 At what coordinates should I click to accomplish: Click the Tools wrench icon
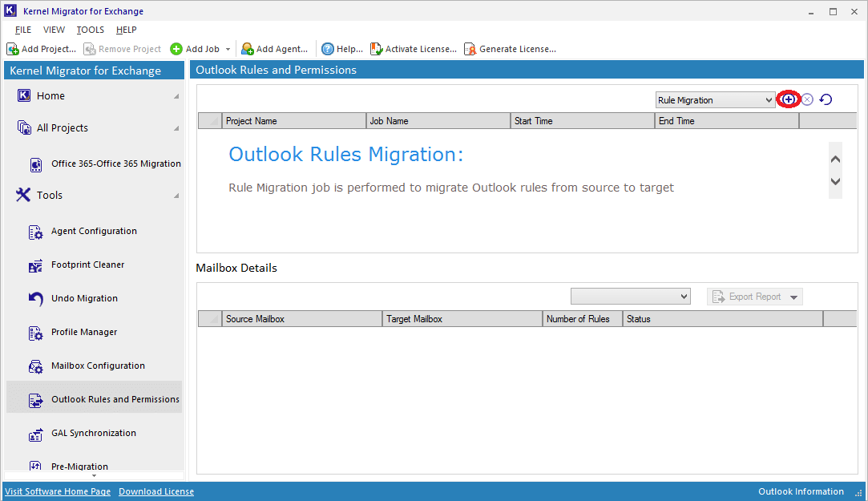point(23,195)
